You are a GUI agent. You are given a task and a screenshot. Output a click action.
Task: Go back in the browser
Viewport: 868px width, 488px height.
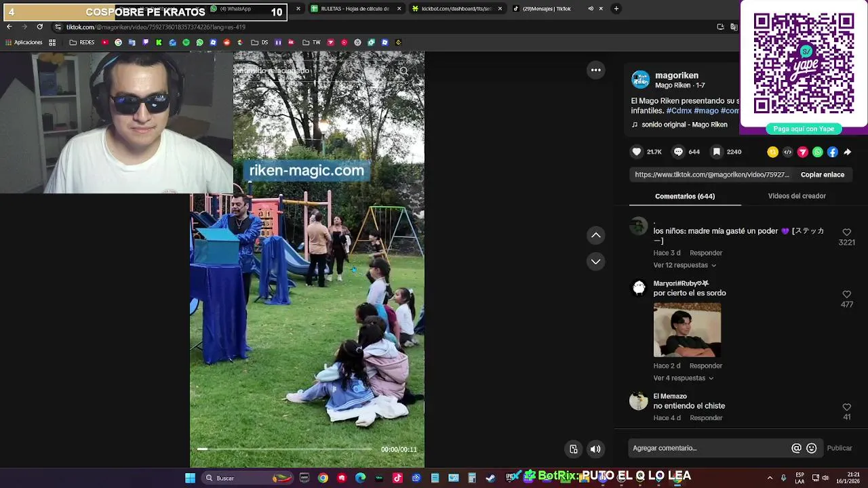[x=9, y=27]
